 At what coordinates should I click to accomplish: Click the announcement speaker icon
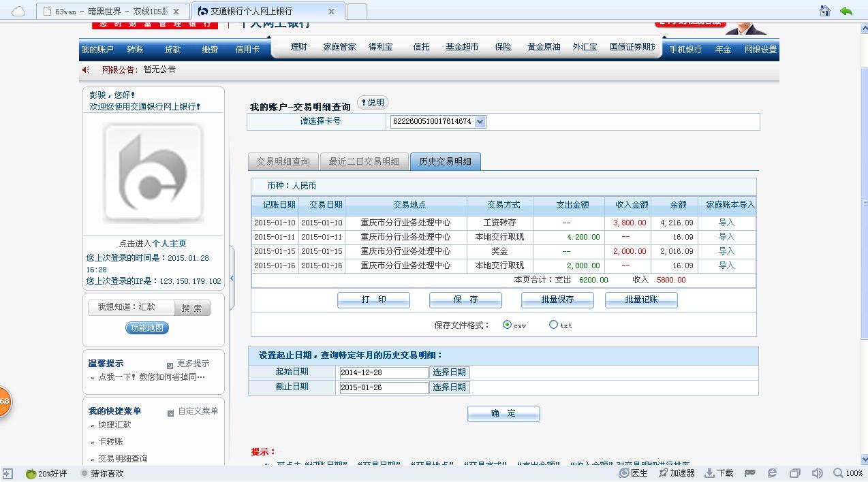point(87,69)
